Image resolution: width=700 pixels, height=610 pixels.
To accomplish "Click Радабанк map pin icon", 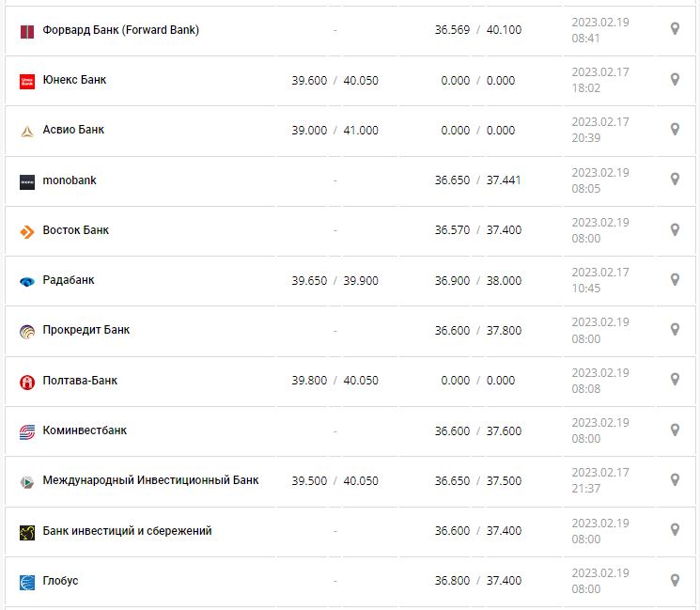I will [x=675, y=279].
